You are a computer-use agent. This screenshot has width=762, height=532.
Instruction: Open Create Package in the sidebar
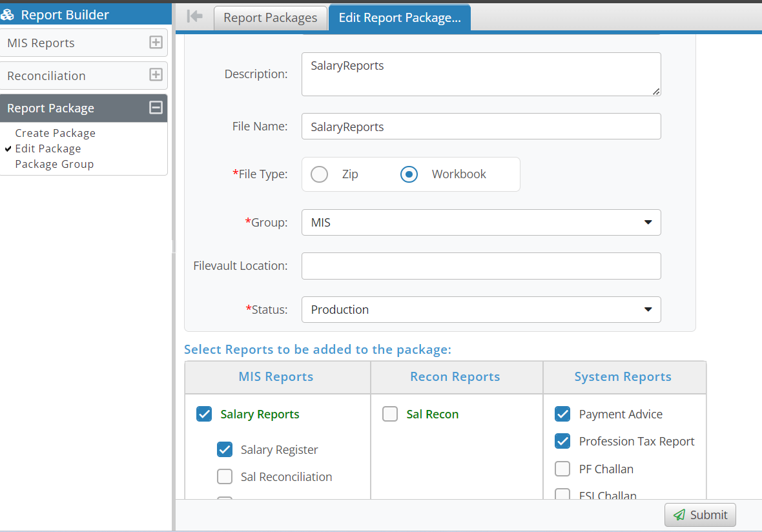click(x=56, y=133)
